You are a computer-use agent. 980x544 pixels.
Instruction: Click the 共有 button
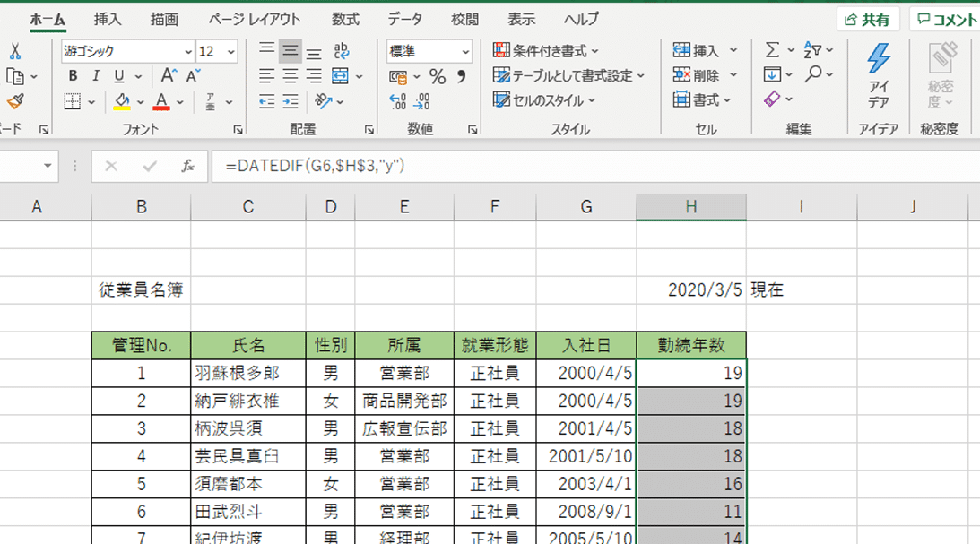(x=867, y=16)
